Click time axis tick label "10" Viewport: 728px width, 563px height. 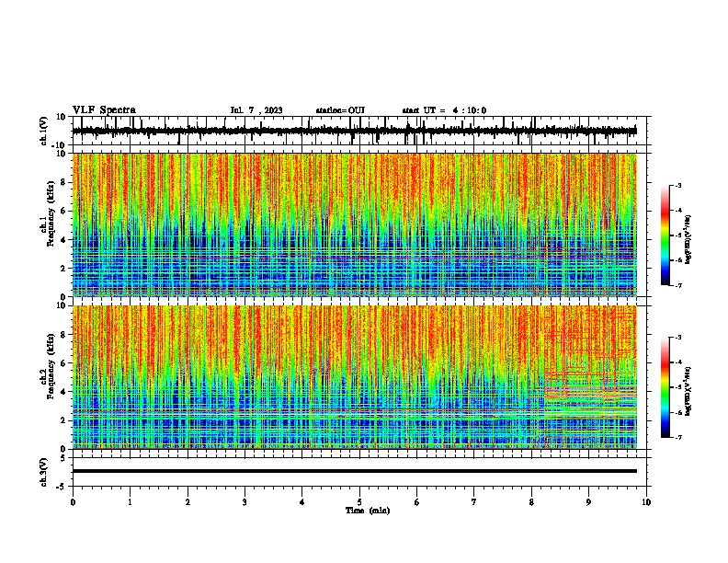(x=646, y=502)
